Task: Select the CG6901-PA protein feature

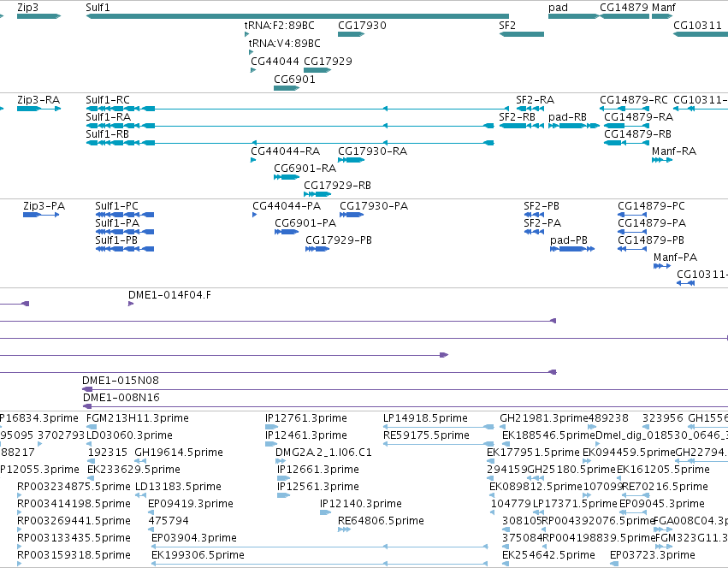Action: [287, 232]
